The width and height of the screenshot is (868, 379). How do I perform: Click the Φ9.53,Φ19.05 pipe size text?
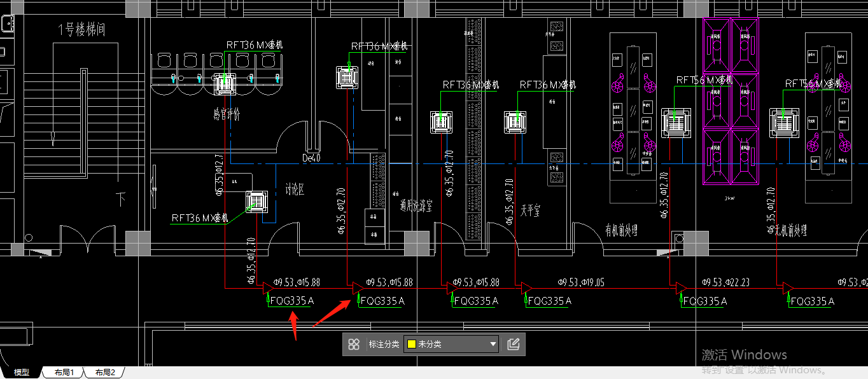click(x=581, y=282)
